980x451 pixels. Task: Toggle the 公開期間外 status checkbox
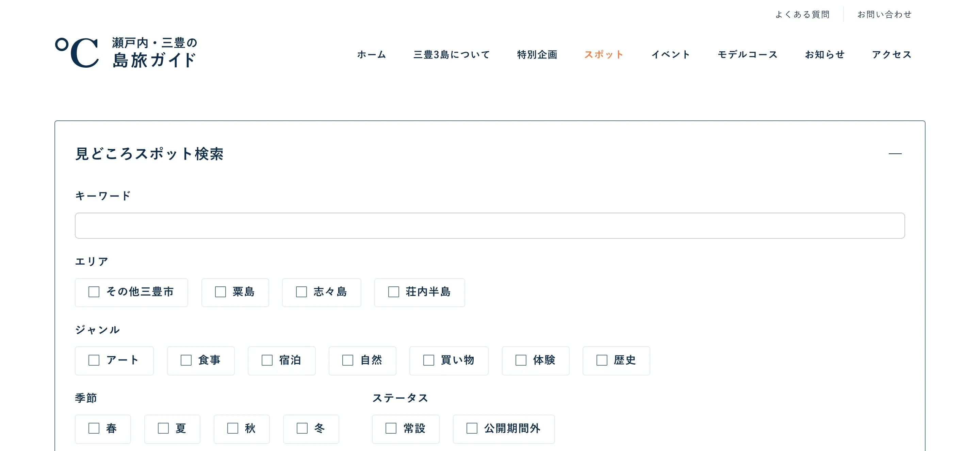tap(472, 428)
